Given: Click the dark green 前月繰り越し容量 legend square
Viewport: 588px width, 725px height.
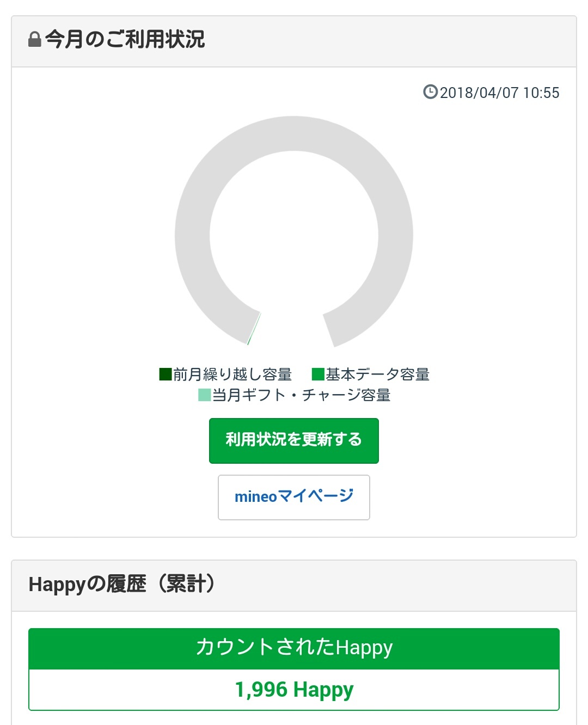Looking at the screenshot, I should pyautogui.click(x=166, y=374).
